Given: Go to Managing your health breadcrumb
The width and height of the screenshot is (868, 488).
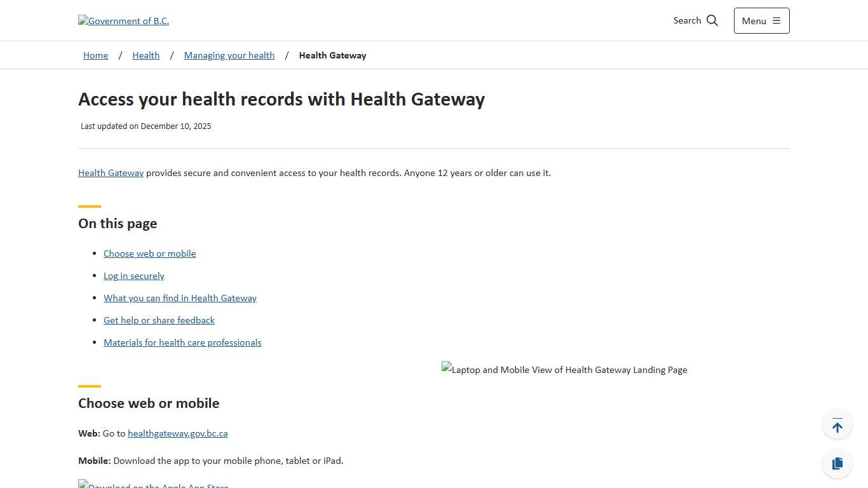Looking at the screenshot, I should click(229, 55).
